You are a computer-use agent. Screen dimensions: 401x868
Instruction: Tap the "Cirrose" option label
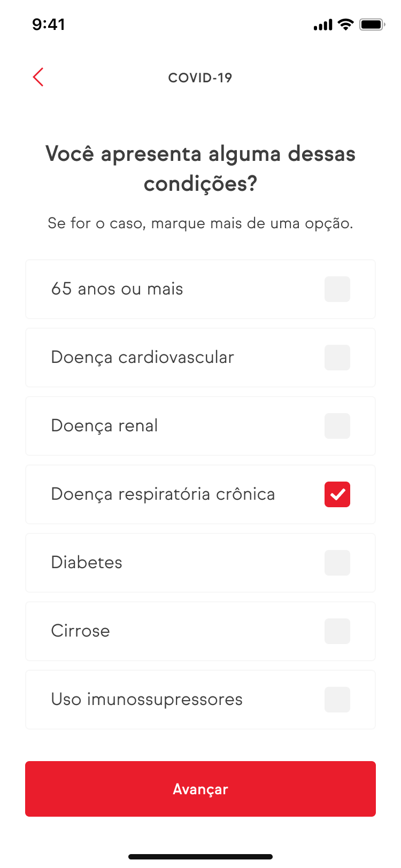pyautogui.click(x=80, y=631)
